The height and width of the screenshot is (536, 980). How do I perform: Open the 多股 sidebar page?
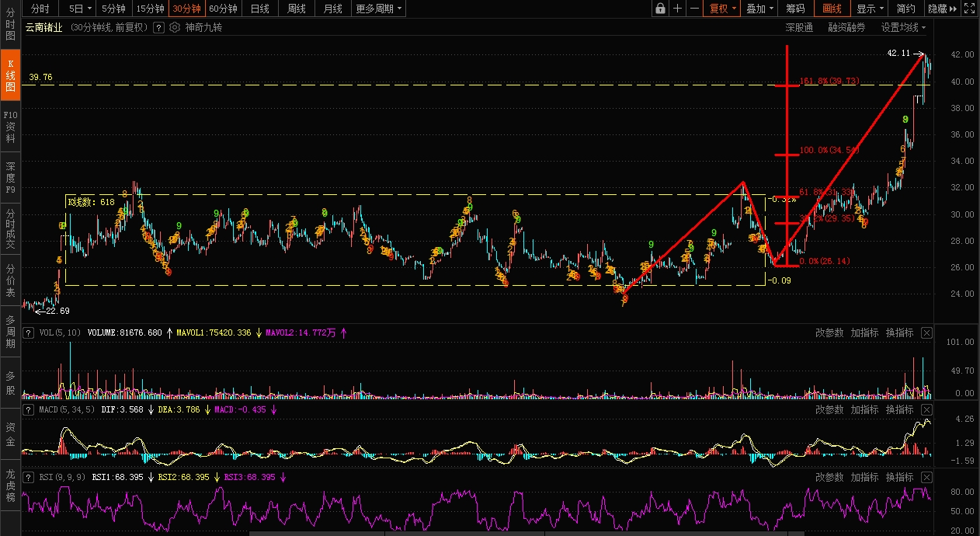11,383
